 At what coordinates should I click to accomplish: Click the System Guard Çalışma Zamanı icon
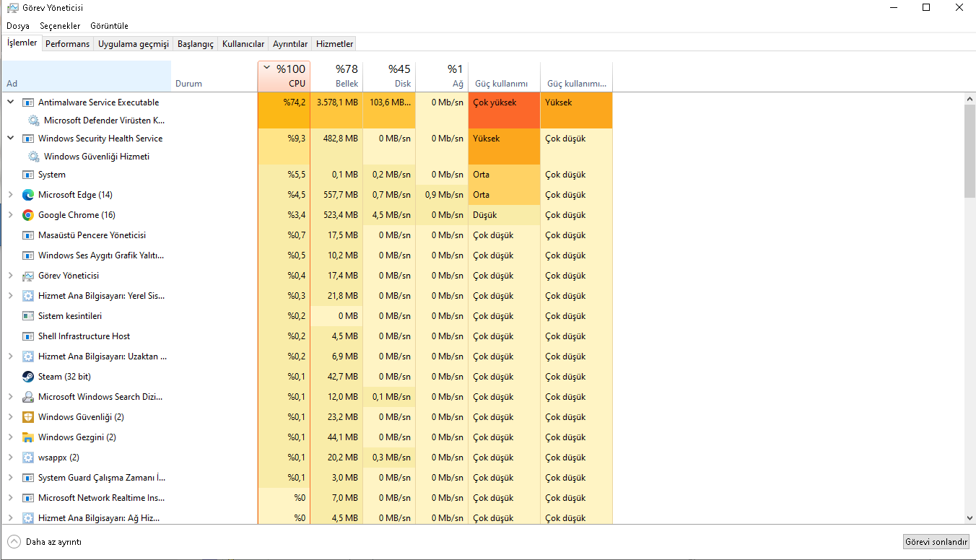coord(28,478)
